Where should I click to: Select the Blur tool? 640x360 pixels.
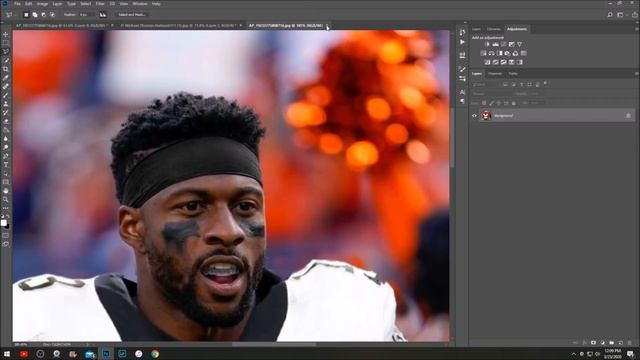tap(6, 138)
